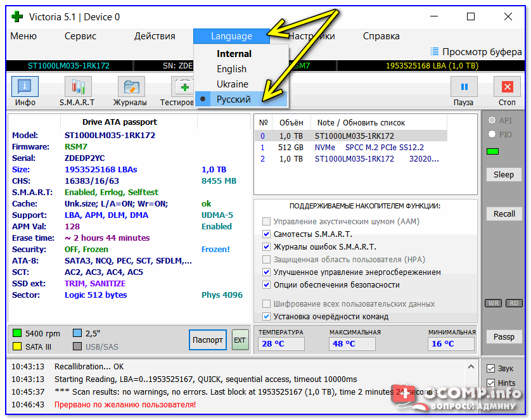Select the NVMe 512 GB drive row

tap(350, 147)
